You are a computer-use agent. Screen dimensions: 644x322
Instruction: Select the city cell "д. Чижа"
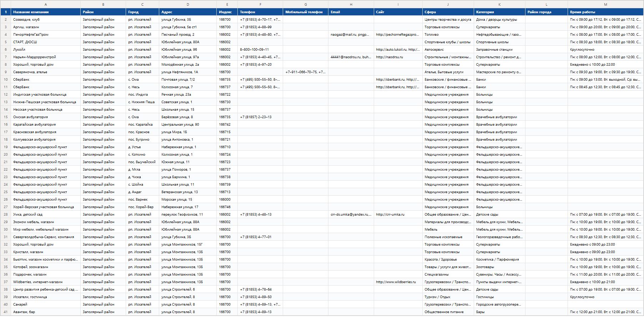(x=142, y=177)
